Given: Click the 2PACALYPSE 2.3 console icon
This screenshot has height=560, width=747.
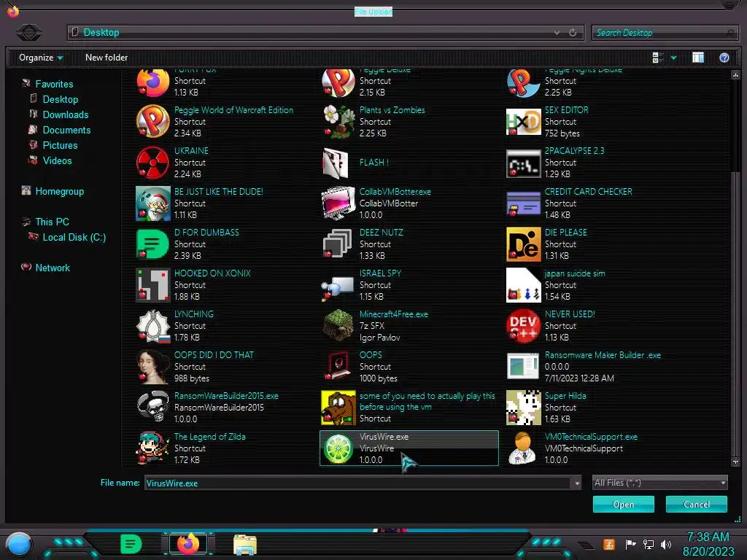Looking at the screenshot, I should pos(524,163).
